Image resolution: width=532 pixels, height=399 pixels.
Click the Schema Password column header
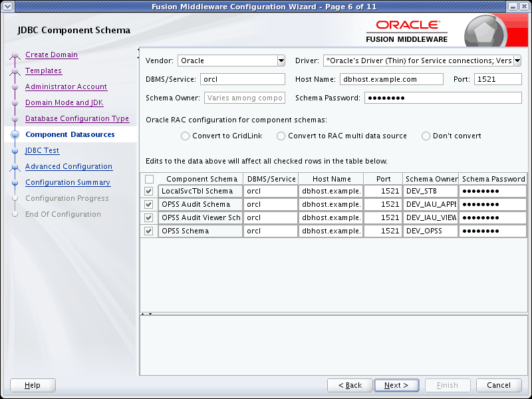point(493,179)
